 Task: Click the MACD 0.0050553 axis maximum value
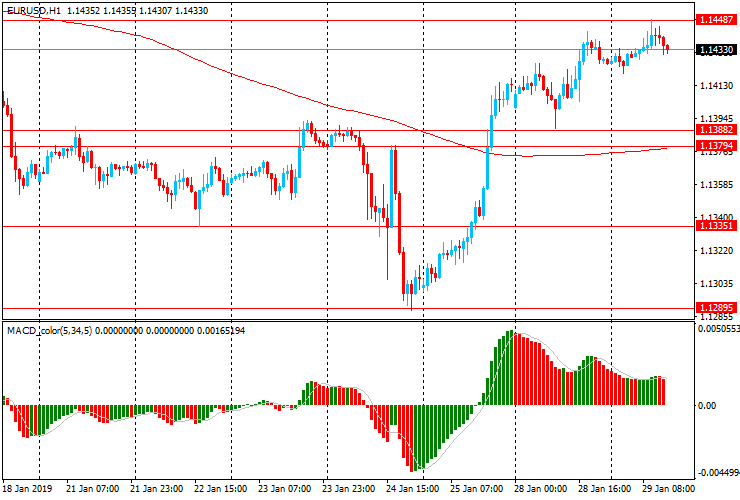pyautogui.click(x=719, y=329)
